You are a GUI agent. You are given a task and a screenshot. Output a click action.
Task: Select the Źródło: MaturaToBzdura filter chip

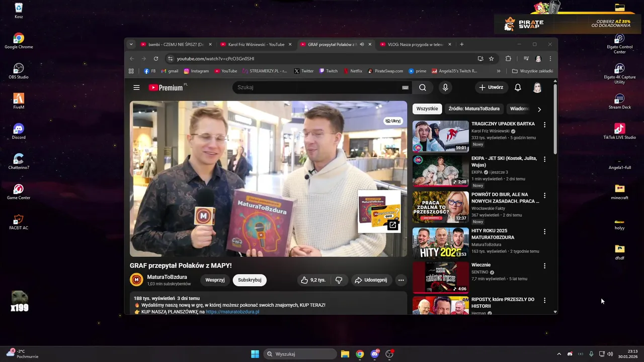coord(474,109)
